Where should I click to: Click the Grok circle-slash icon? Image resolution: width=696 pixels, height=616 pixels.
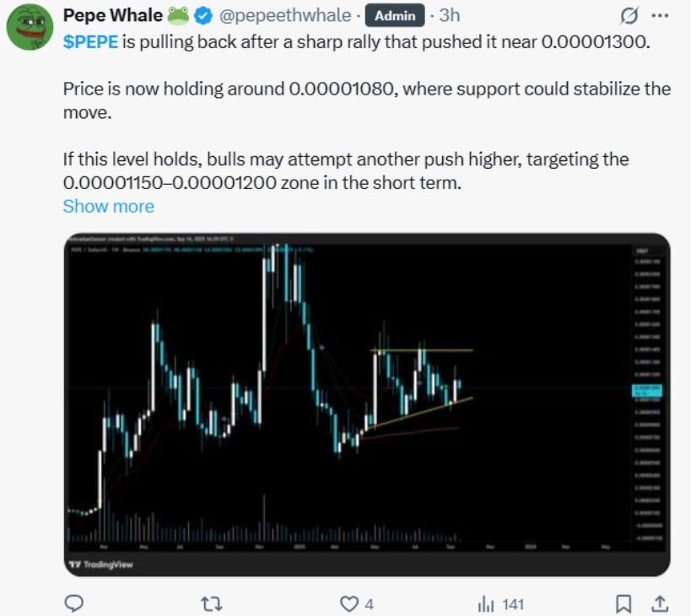coord(629,16)
